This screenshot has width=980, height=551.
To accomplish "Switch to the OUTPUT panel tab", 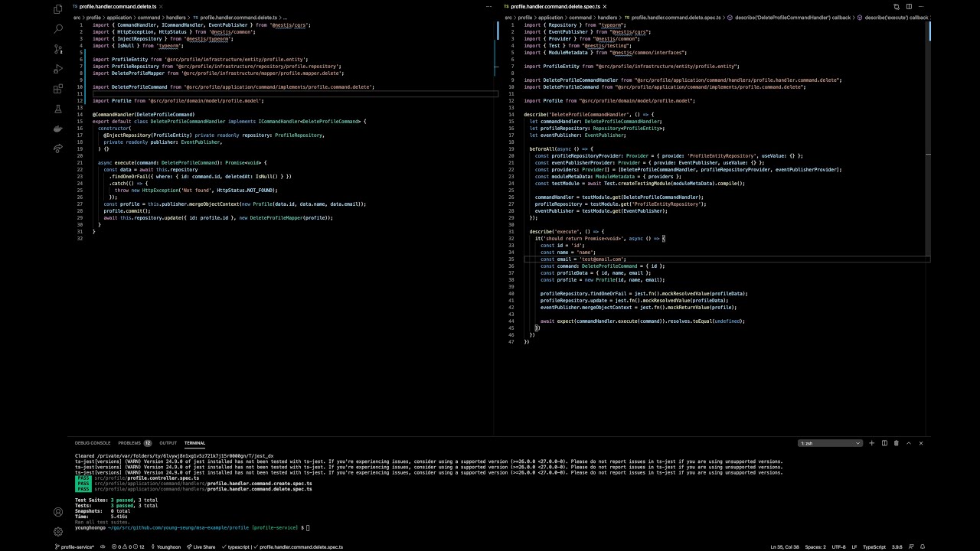I will pyautogui.click(x=168, y=443).
